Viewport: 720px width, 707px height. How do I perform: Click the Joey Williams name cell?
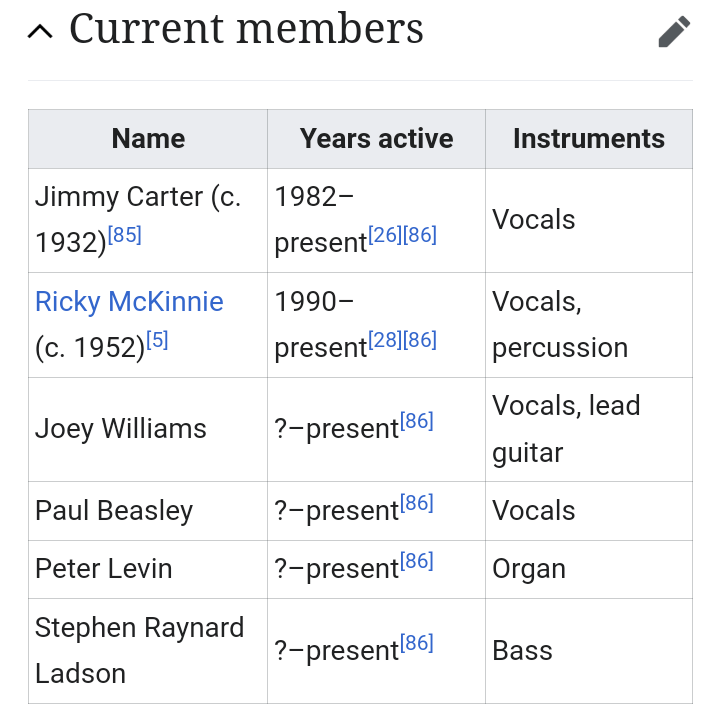pos(121,429)
